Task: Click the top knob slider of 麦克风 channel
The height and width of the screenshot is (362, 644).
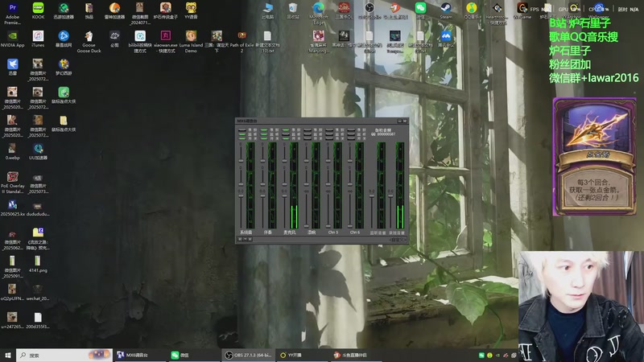Action: tap(284, 161)
